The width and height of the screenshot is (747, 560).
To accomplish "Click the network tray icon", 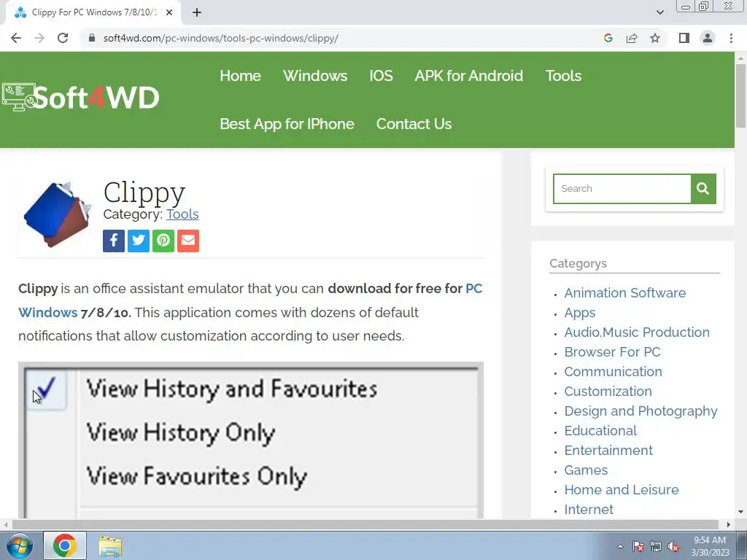I will (x=656, y=546).
